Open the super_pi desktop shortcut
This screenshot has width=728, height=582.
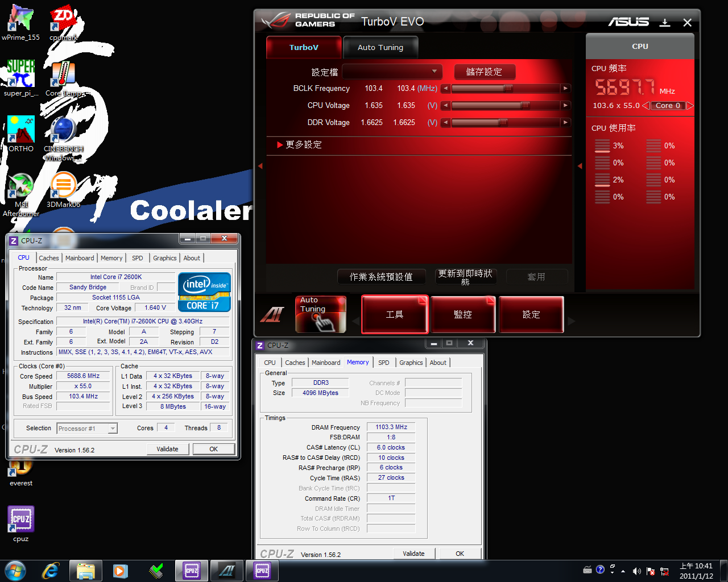coord(21,78)
